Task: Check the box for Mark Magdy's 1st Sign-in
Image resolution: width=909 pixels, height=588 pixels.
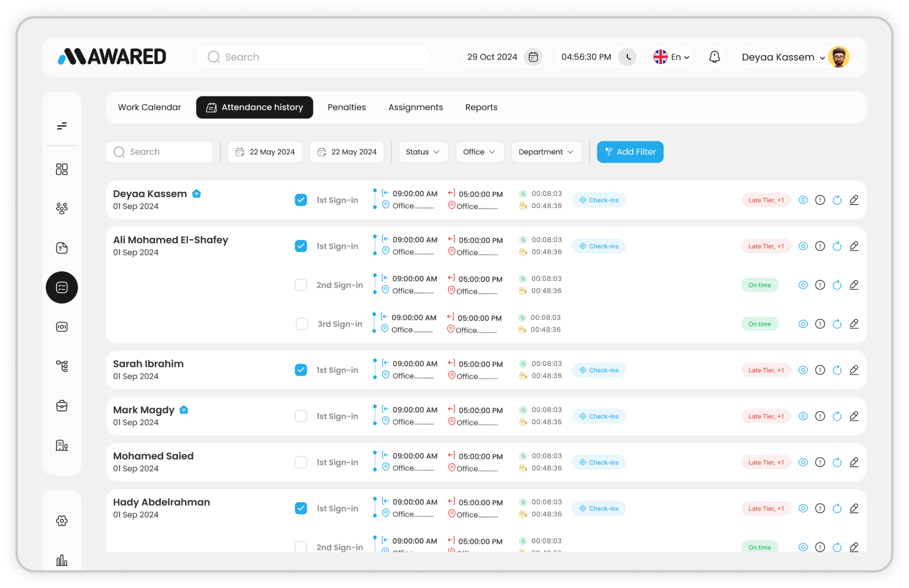Action: pyautogui.click(x=301, y=416)
